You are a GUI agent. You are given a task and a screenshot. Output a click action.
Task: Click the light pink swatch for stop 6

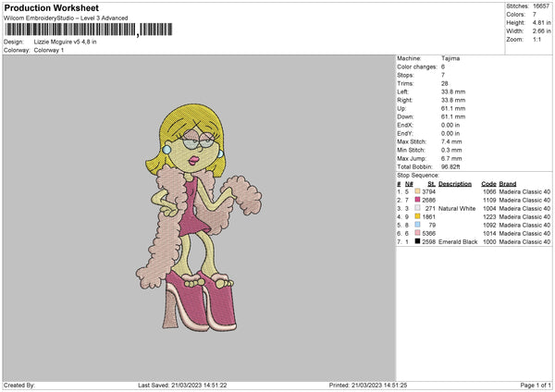click(417, 233)
